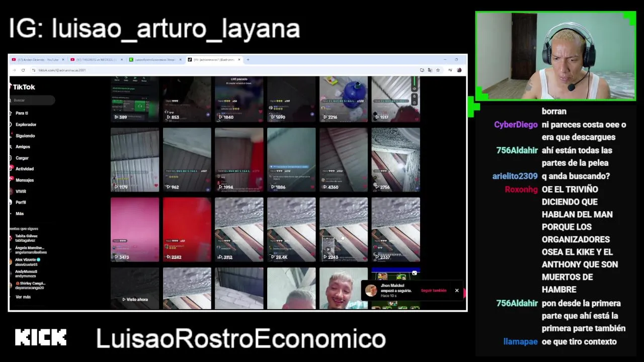This screenshot has height=362, width=644.
Task: Open the Siguiendo feed
Action: (x=25, y=136)
